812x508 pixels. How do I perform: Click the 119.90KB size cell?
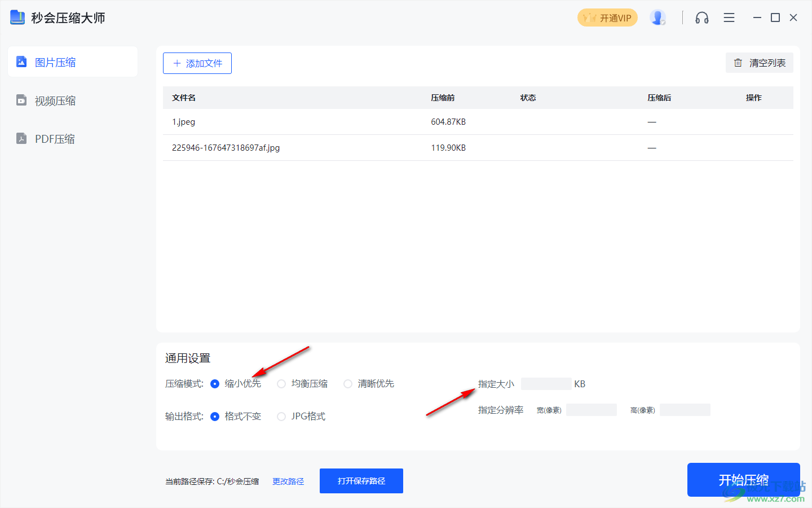pyautogui.click(x=448, y=148)
